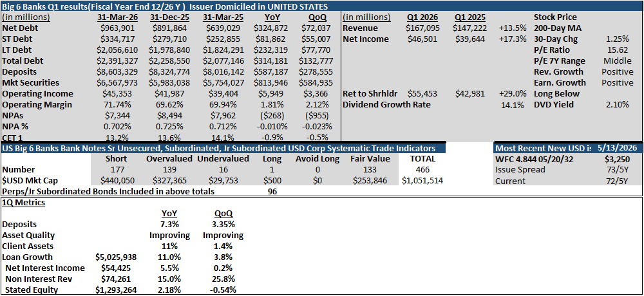Click the 31-Mar-26 column header

pyautogui.click(x=116, y=17)
